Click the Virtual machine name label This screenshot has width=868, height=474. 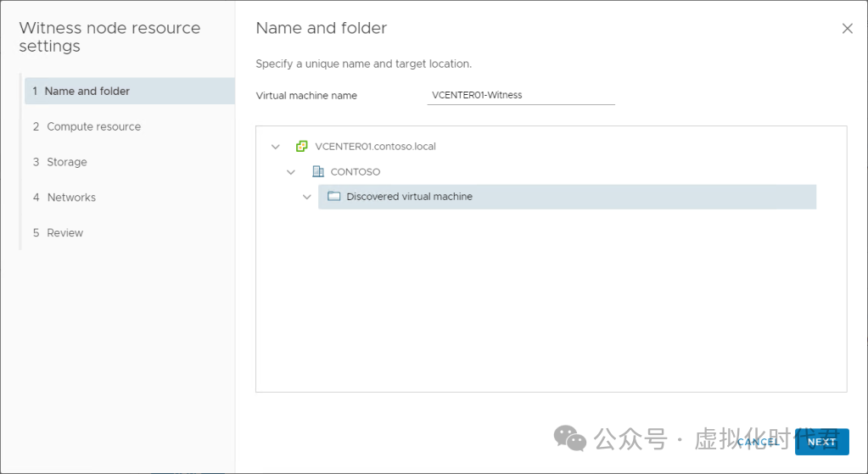pos(306,96)
